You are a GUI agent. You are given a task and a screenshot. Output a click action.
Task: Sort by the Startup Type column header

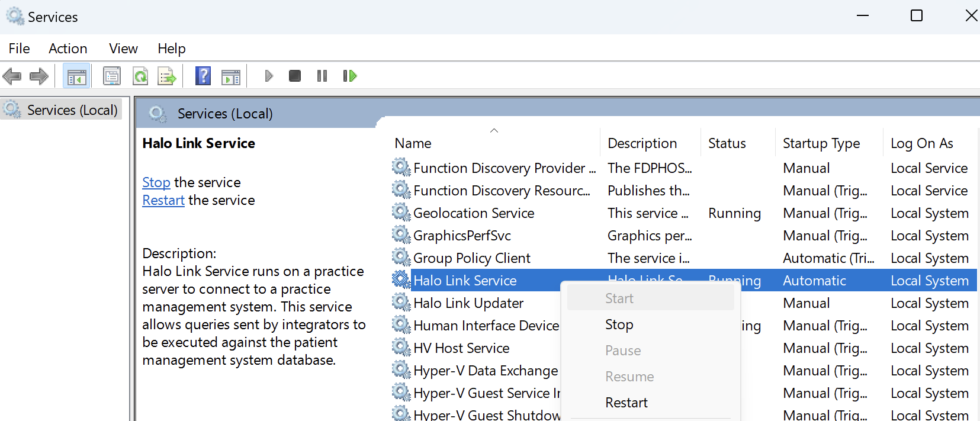[821, 143]
